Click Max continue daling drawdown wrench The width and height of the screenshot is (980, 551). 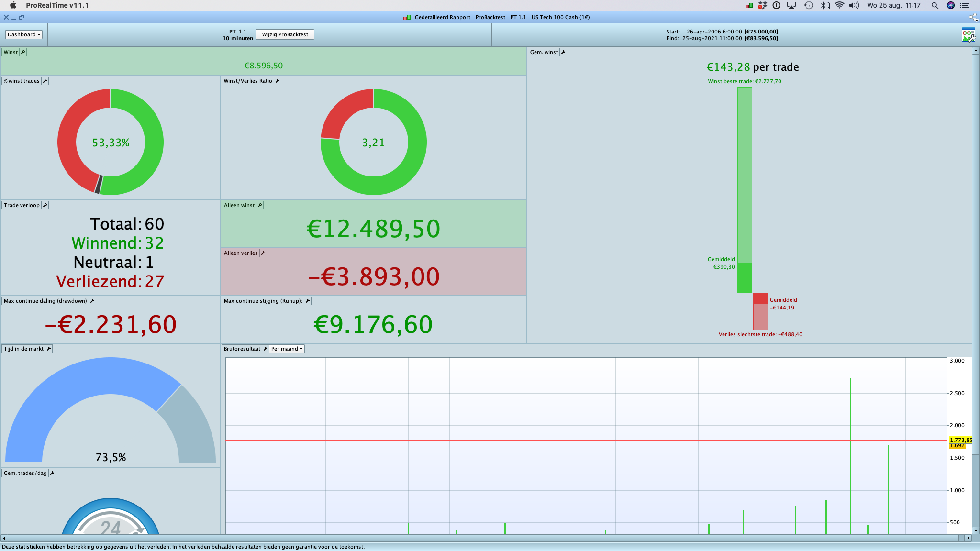coord(92,301)
